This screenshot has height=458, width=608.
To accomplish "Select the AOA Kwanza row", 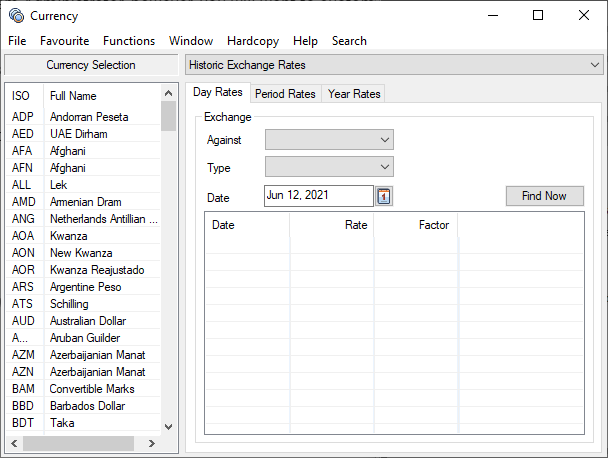I will tap(83, 236).
